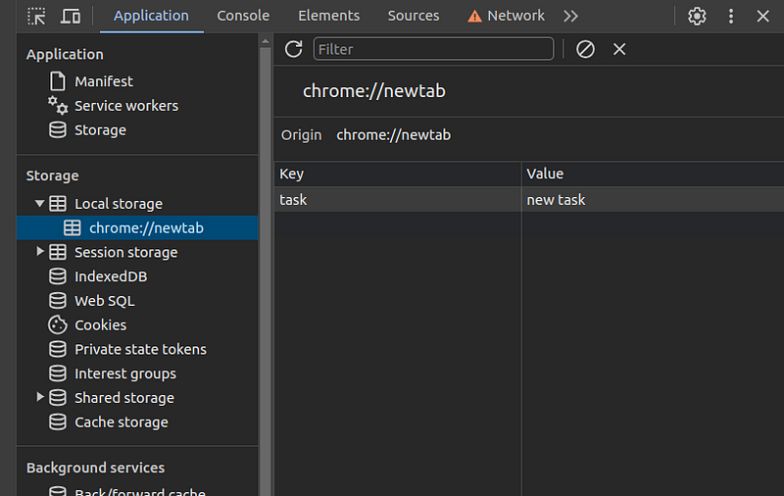
Task: Open Service workers panel
Action: pyautogui.click(x=126, y=106)
